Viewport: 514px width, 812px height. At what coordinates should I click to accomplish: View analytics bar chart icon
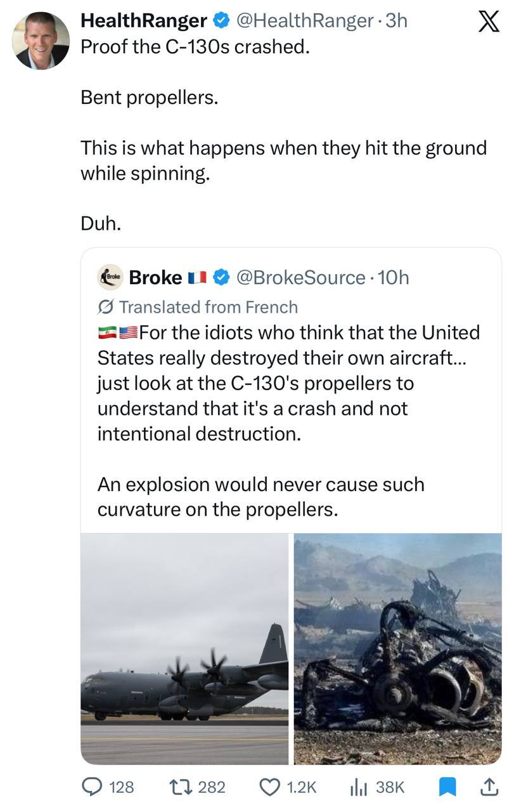point(359,787)
